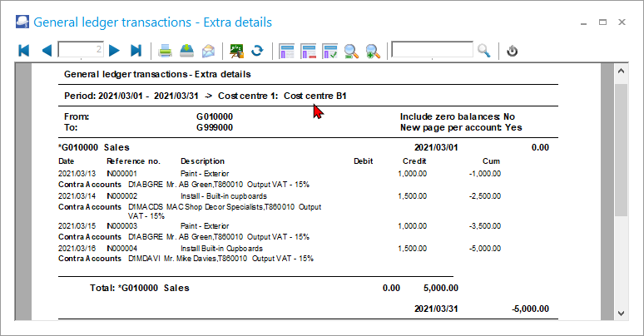The height and width of the screenshot is (336, 644).
Task: Zoom out with the magnifier icon
Action: [x=351, y=51]
